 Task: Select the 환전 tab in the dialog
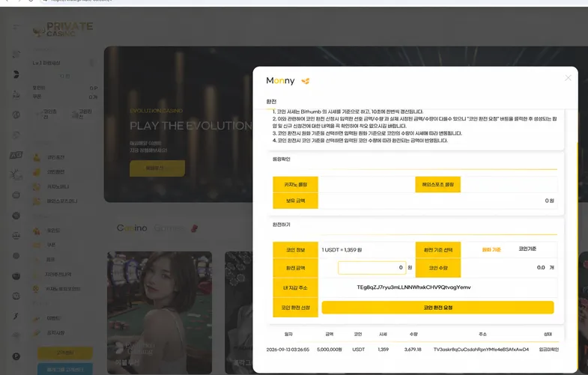coord(271,102)
